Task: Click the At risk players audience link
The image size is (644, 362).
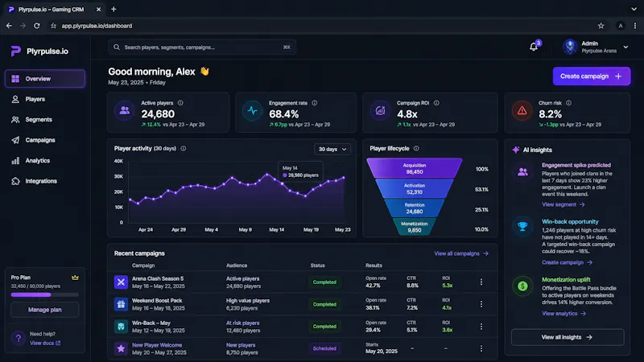Action: [x=242, y=323]
